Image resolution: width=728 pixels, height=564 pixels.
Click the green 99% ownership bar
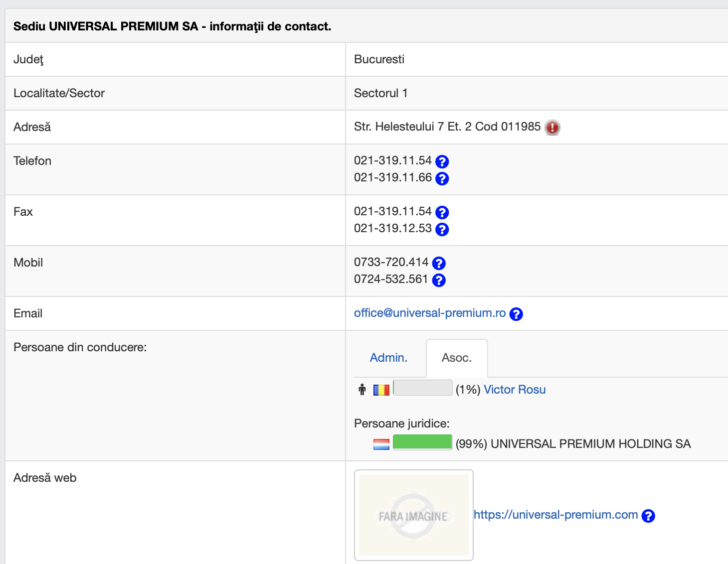pos(422,442)
